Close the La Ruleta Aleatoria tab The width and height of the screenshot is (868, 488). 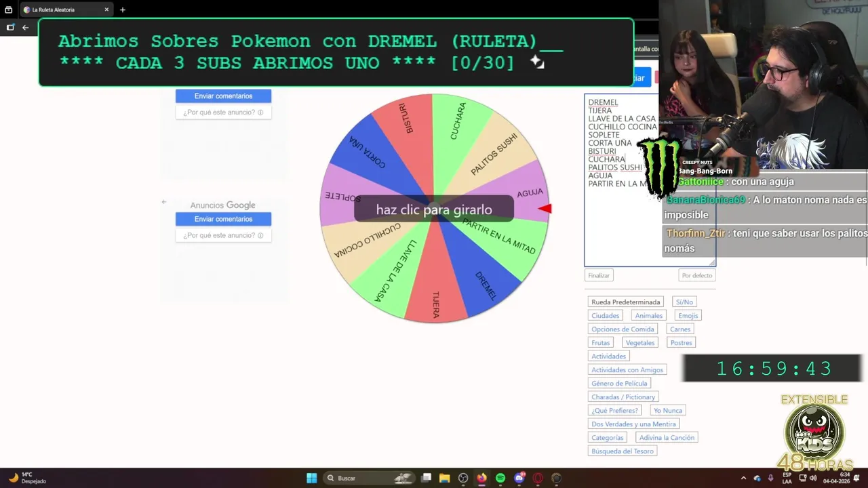(x=107, y=9)
